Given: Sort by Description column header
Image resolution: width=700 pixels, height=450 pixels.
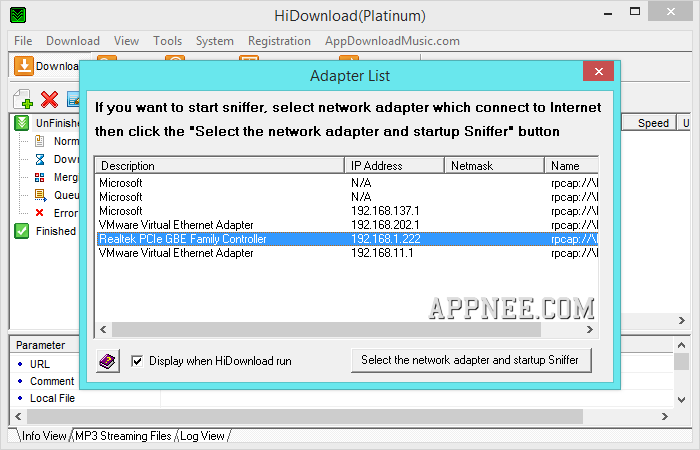Looking at the screenshot, I should [220, 166].
